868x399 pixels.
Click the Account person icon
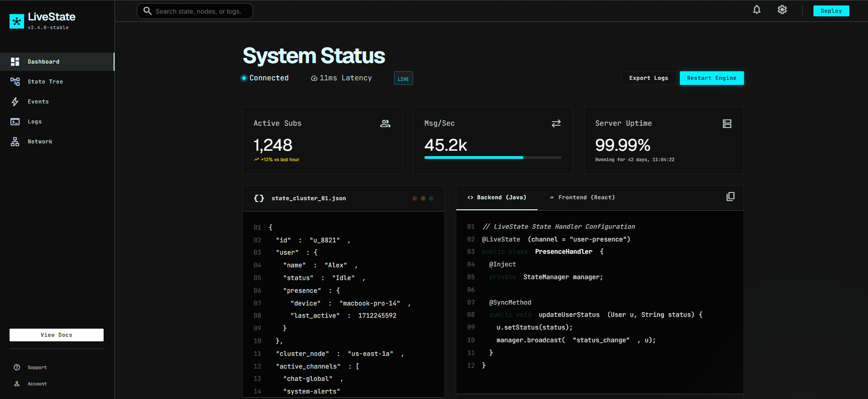17,384
